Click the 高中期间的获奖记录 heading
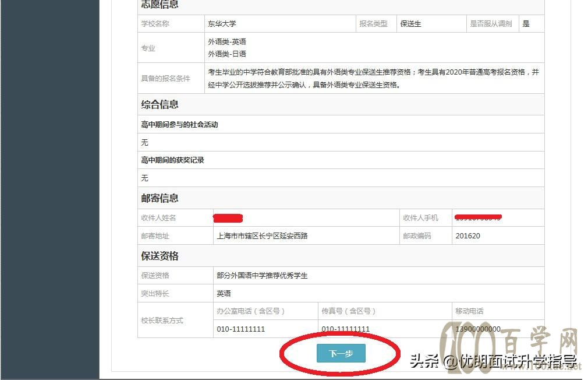 pyautogui.click(x=172, y=160)
